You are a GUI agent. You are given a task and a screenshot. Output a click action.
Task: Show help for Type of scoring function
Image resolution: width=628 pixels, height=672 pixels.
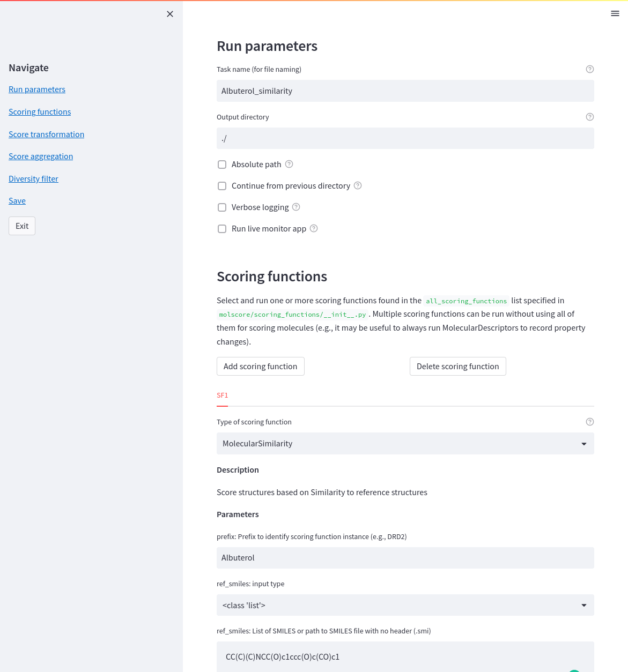(590, 422)
